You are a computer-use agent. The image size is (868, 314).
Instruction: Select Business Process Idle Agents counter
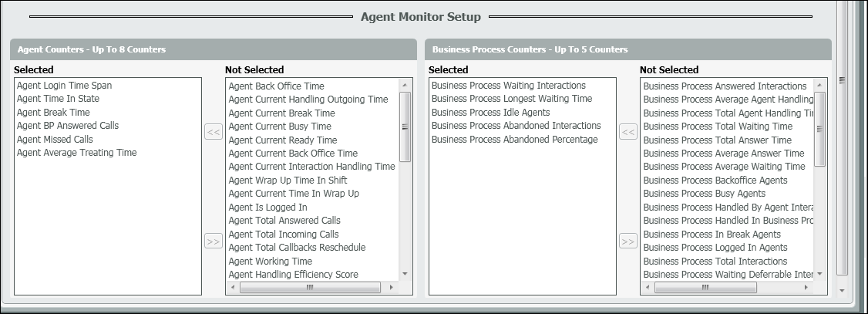point(491,113)
